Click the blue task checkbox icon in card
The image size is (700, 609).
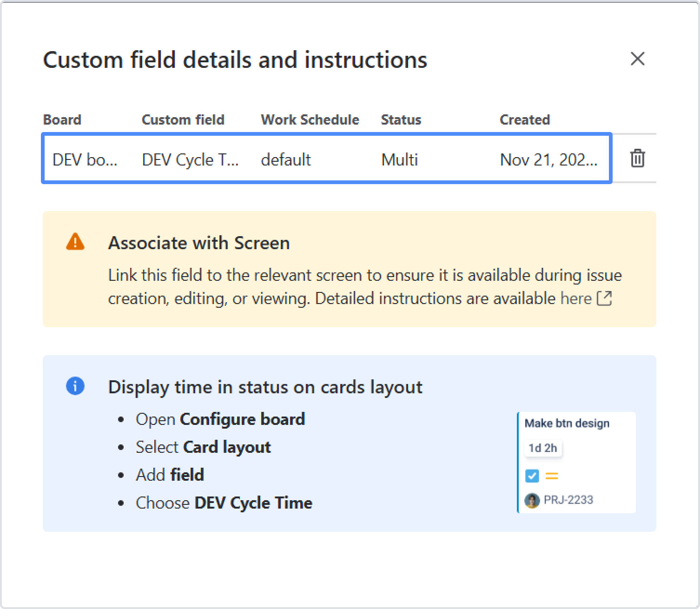[x=532, y=476]
